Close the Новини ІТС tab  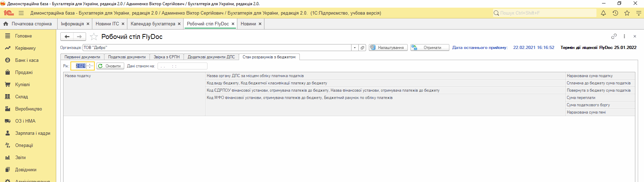point(123,24)
